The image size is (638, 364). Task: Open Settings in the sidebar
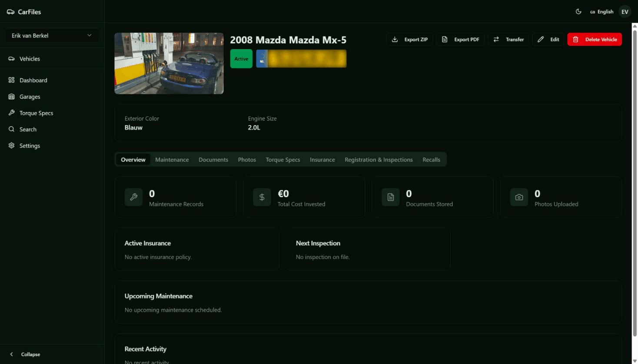[52, 146]
